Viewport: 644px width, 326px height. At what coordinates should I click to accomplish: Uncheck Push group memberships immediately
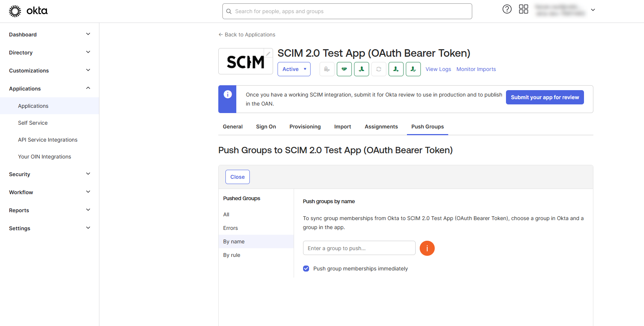[306, 269]
